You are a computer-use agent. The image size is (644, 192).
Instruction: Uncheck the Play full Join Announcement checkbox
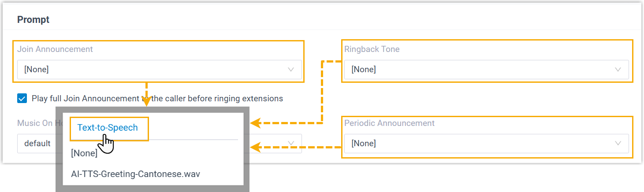click(22, 98)
